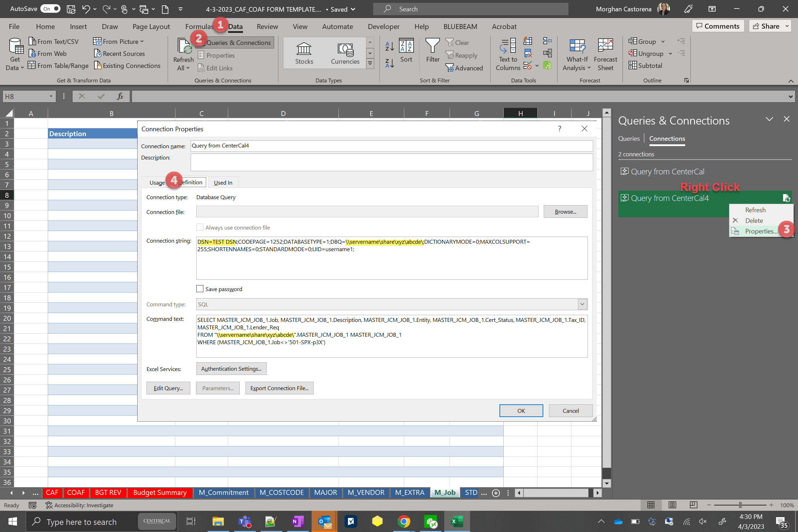The width and height of the screenshot is (798, 532).
Task: Collapse the ribbon chevron
Action: tap(791, 81)
